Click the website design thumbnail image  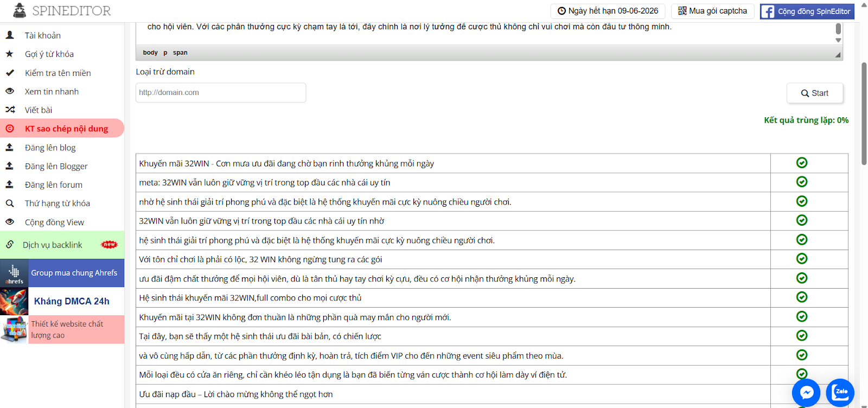click(14, 329)
